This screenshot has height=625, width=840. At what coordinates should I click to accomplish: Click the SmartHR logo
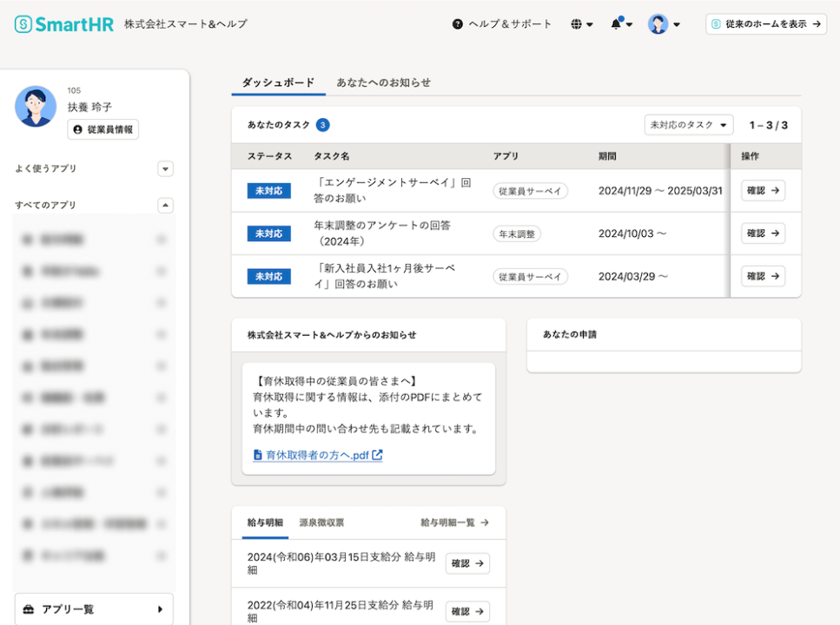63,24
